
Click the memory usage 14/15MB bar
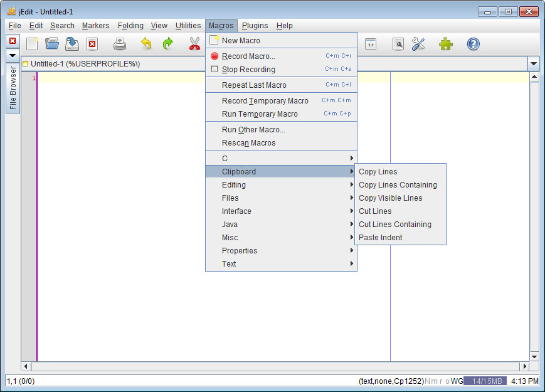pos(485,381)
